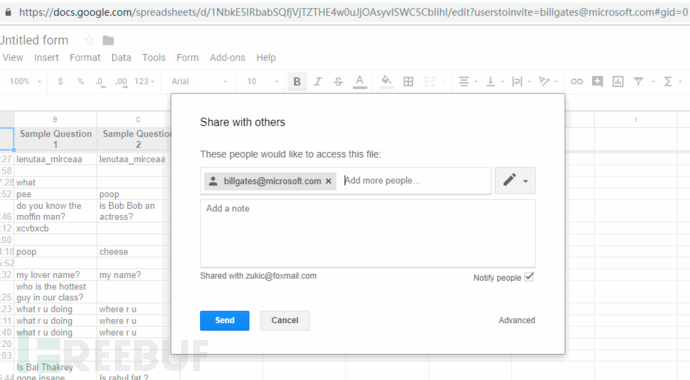Open the View menu

[13, 58]
